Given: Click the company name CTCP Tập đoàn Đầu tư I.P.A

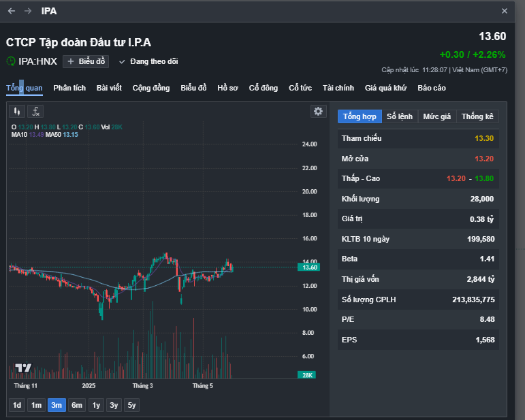Looking at the screenshot, I should click(78, 42).
